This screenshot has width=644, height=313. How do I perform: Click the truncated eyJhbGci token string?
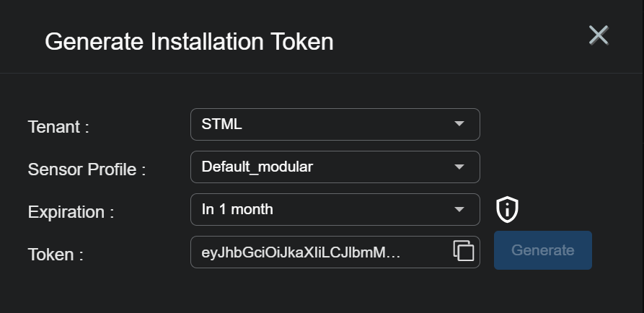(x=301, y=252)
